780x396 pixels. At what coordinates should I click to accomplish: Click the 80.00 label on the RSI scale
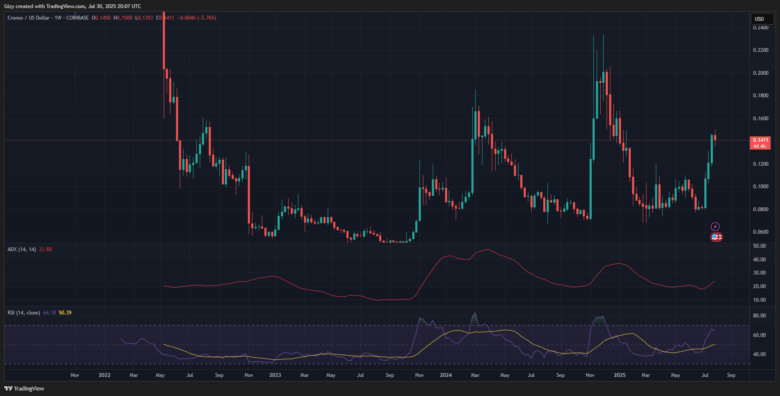click(x=760, y=315)
